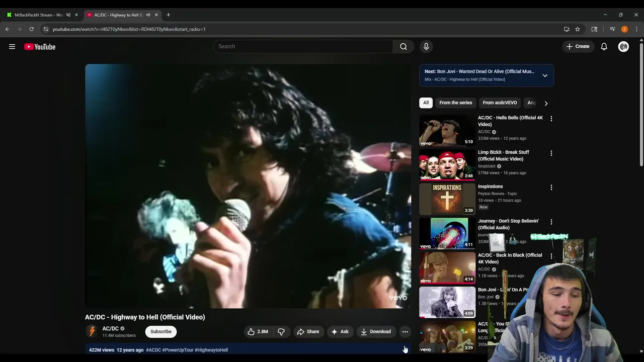Open the Hells Bells video title

click(510, 121)
